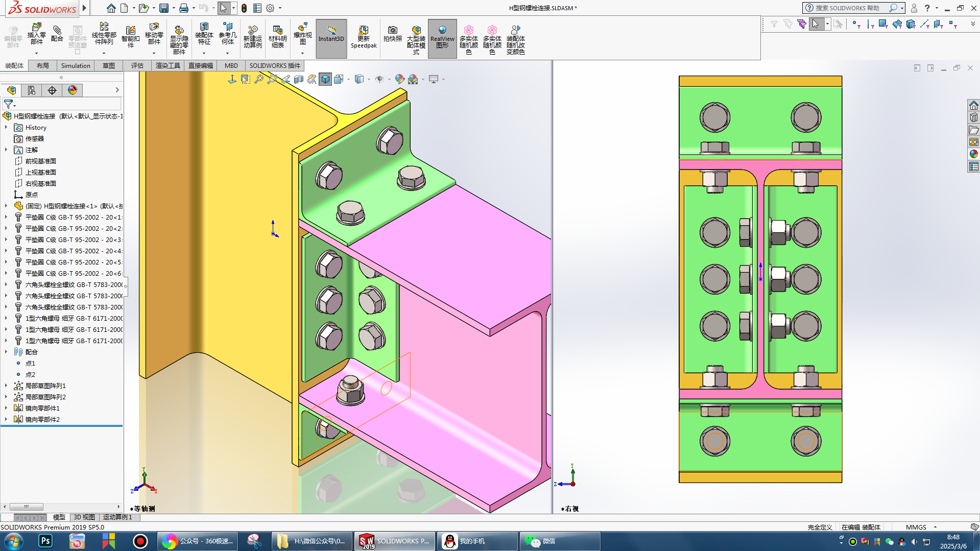
Task: Open the dropdown arrow under 插入零部件
Action: [36, 53]
